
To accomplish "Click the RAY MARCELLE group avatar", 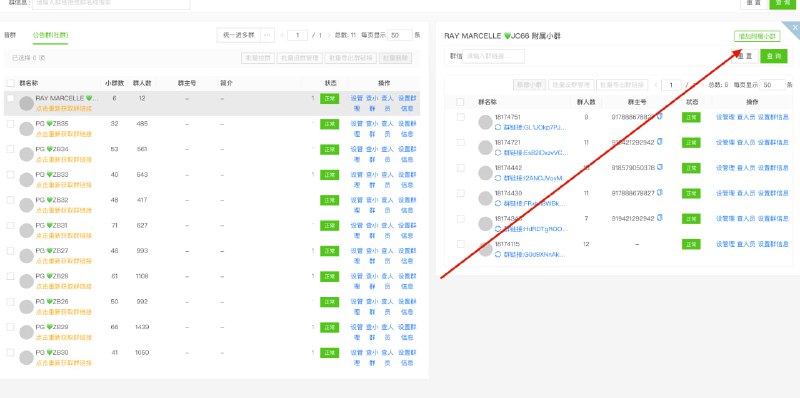I will (x=27, y=104).
